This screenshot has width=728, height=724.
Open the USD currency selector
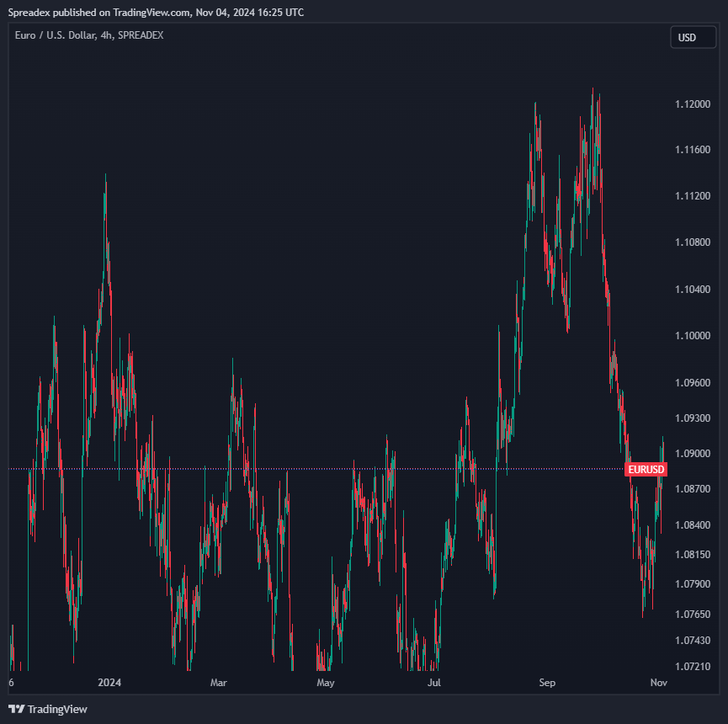pyautogui.click(x=693, y=38)
